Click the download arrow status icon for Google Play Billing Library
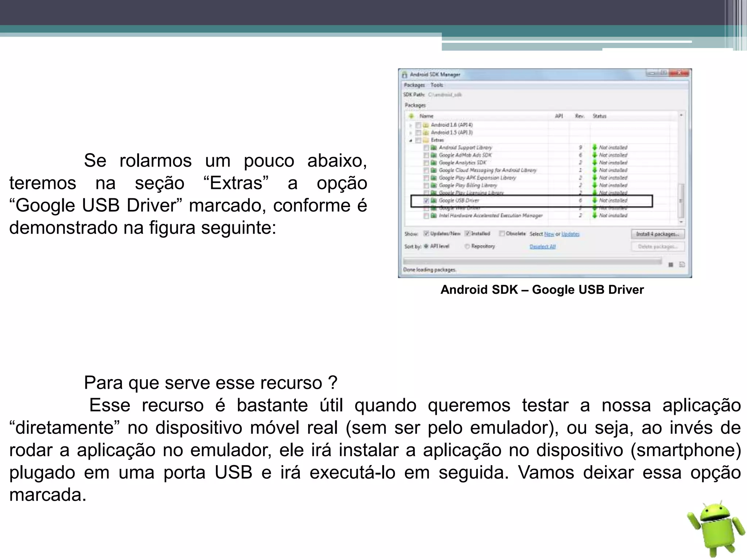This screenshot has width=747, height=560. [595, 185]
